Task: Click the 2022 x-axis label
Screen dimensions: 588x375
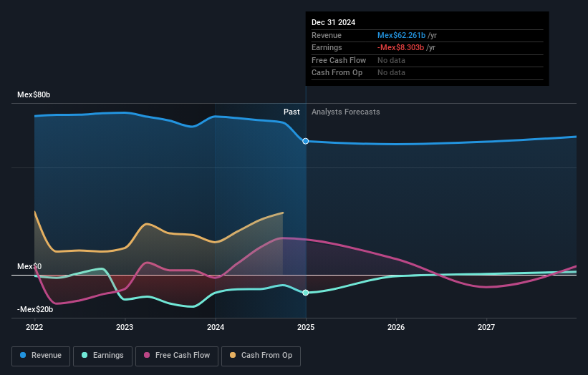Action: 34,328
